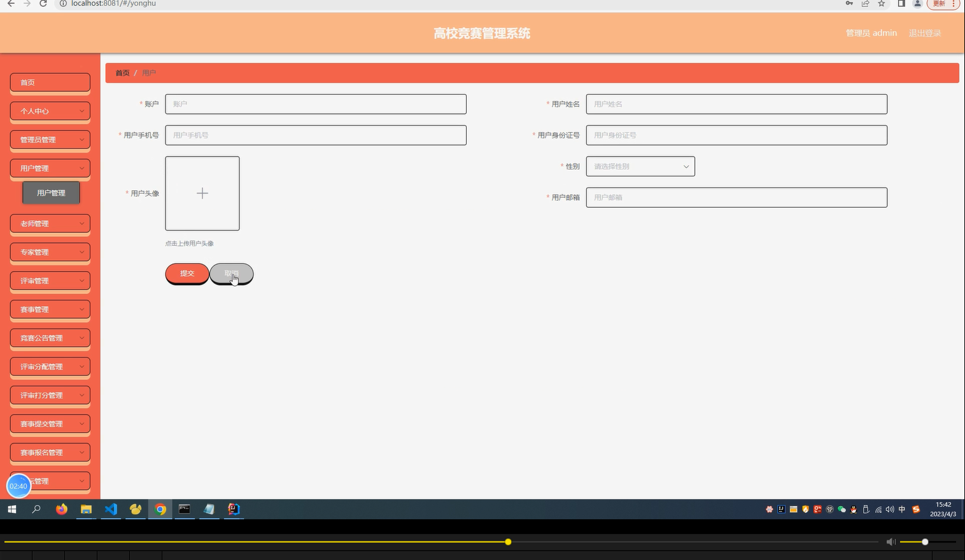Screen dimensions: 965x560
Task: Click 首页 in the breadcrumb
Action: click(122, 73)
